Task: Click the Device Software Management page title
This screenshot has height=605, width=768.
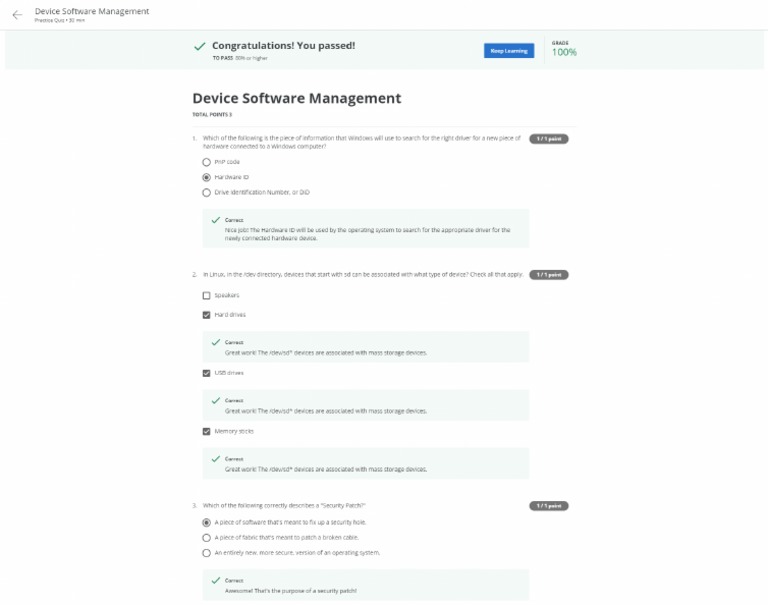Action: click(x=296, y=98)
